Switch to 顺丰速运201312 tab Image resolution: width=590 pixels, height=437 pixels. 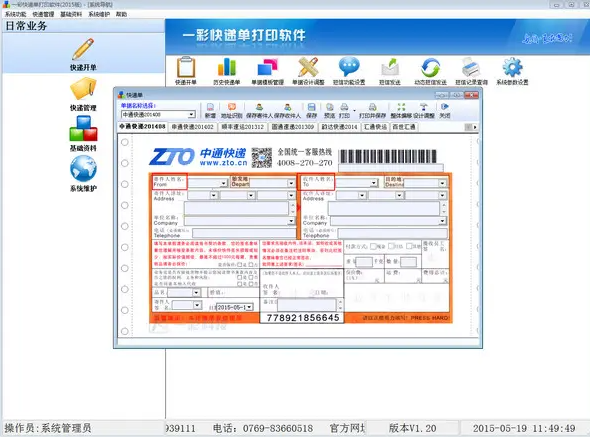click(x=243, y=127)
